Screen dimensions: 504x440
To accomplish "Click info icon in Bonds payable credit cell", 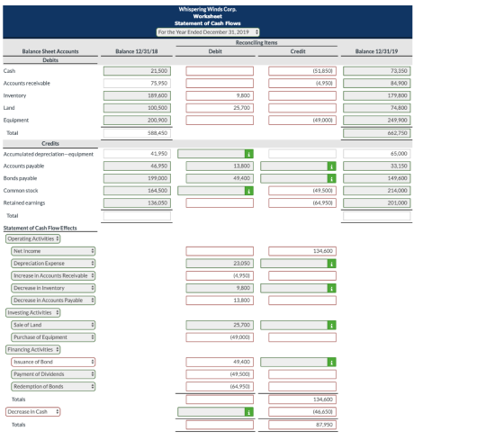I will pyautogui.click(x=332, y=178).
